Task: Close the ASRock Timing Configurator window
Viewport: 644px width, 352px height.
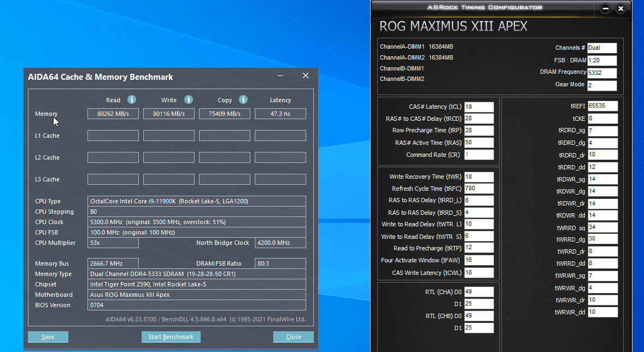Action: (x=620, y=8)
